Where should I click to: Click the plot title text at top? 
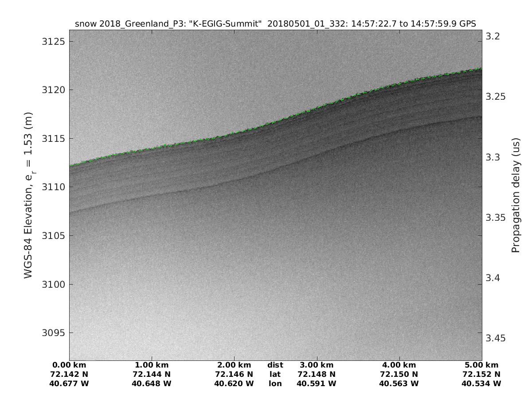click(275, 24)
